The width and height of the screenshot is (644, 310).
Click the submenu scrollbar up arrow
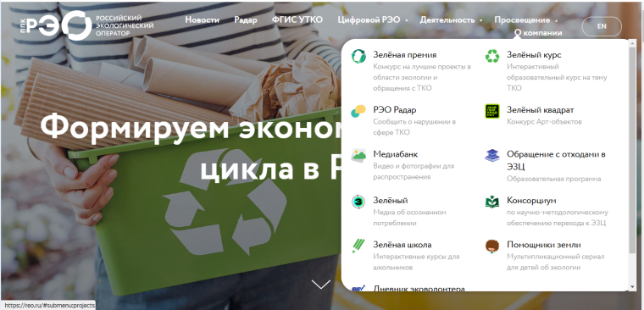tap(632, 43)
